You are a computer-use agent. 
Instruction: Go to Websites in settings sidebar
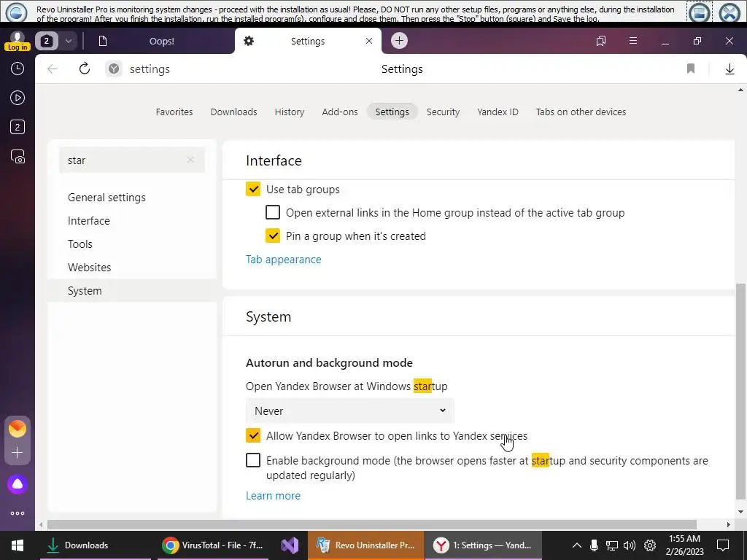click(89, 268)
